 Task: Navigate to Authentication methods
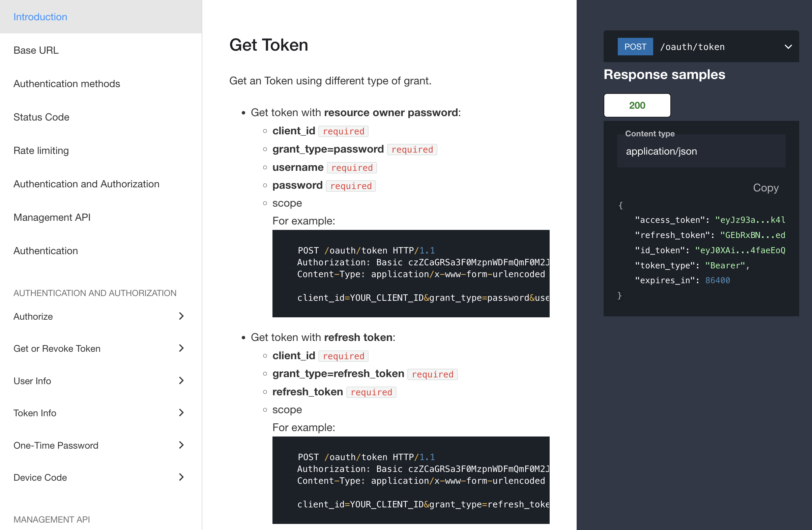pos(66,84)
